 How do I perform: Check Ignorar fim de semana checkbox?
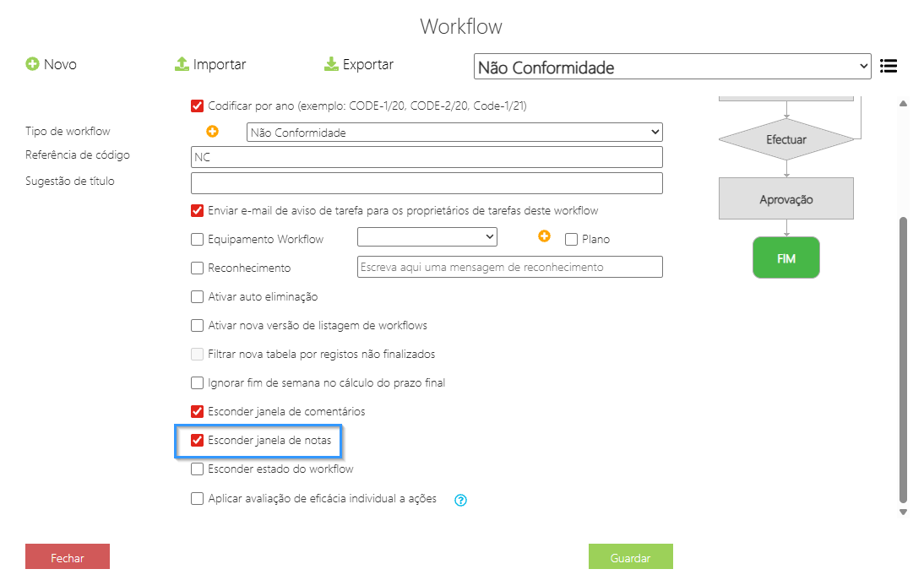click(198, 383)
